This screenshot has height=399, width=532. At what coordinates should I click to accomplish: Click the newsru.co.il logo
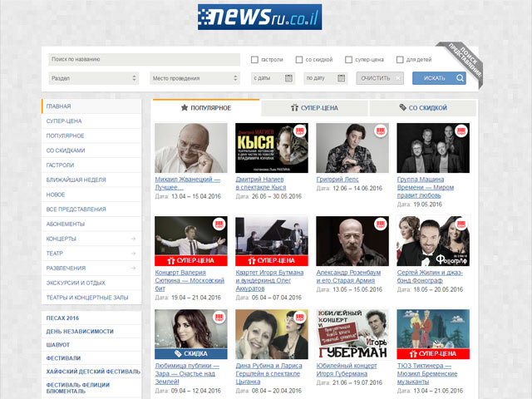coord(259,17)
